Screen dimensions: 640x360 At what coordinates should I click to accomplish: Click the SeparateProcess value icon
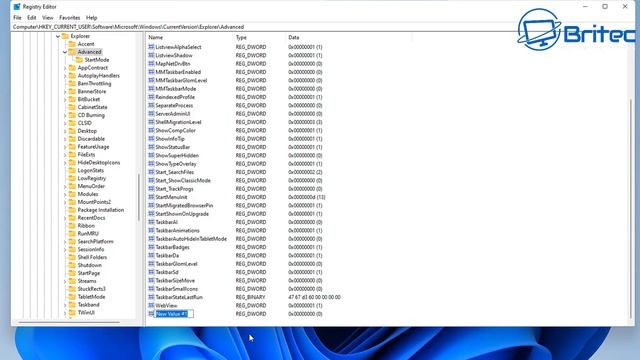point(151,105)
